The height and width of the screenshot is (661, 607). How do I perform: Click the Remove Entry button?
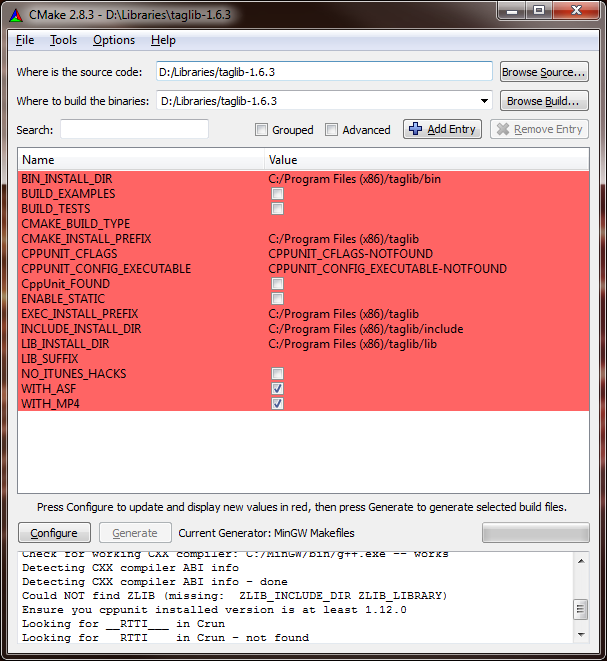click(x=539, y=129)
